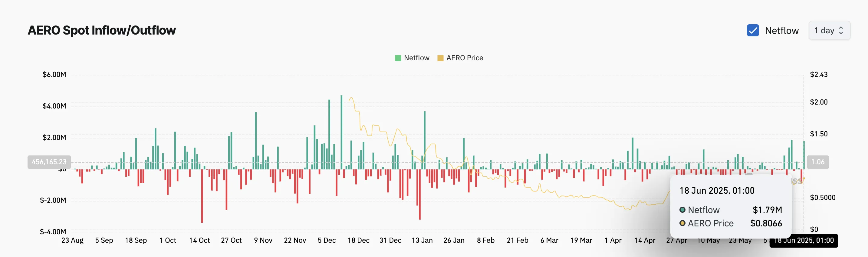Click the tall green bar at 13 Jan
Viewport: 868px width, 257px height.
coord(425,140)
